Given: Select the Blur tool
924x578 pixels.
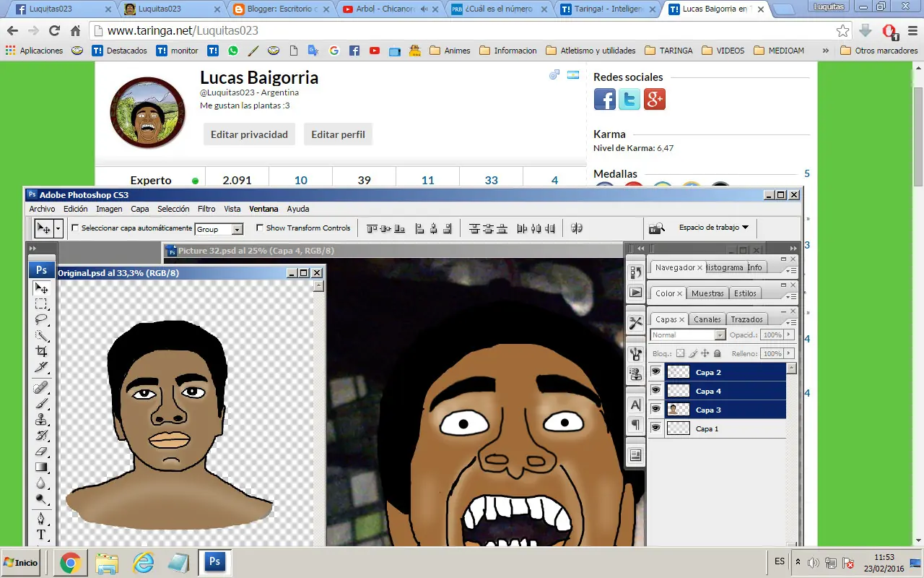Looking at the screenshot, I should point(41,483).
